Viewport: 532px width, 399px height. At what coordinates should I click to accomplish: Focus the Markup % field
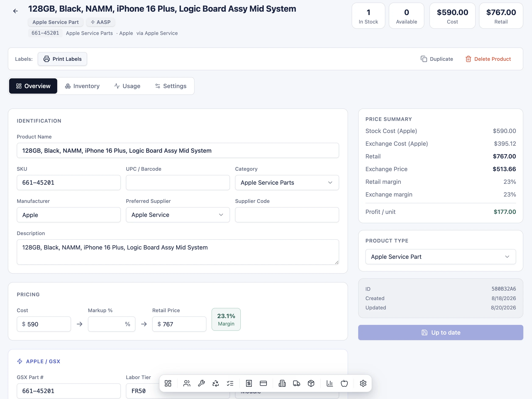(x=112, y=324)
